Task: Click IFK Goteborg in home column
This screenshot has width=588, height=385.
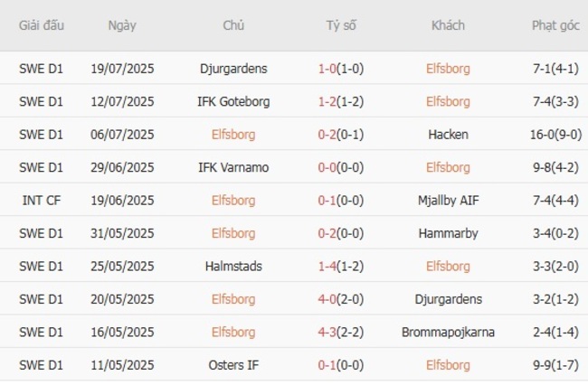Action: [233, 101]
